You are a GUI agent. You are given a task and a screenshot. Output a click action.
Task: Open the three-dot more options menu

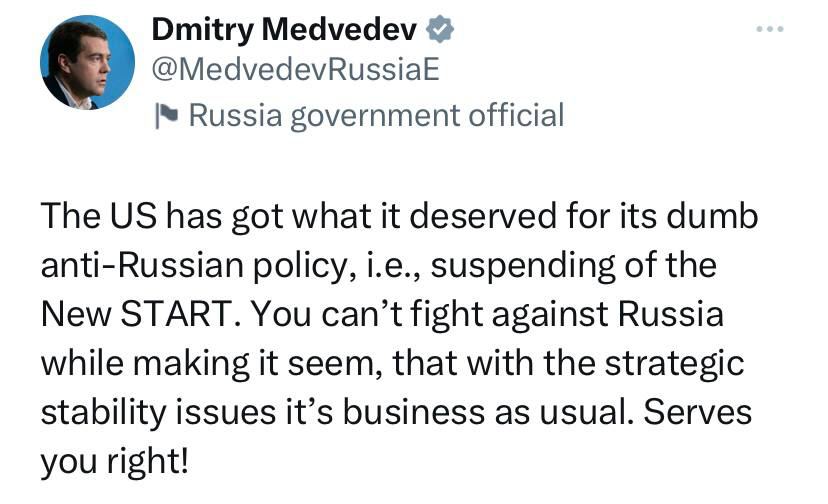[x=769, y=29]
